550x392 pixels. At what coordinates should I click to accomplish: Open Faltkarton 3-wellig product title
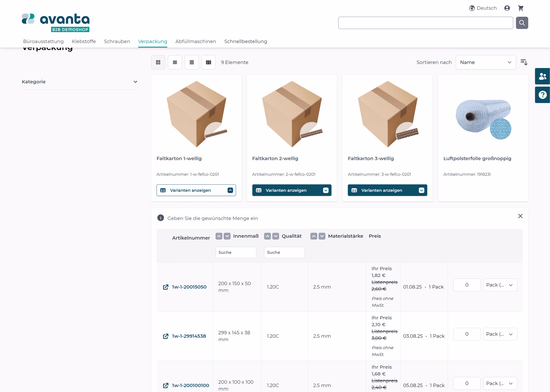(371, 158)
